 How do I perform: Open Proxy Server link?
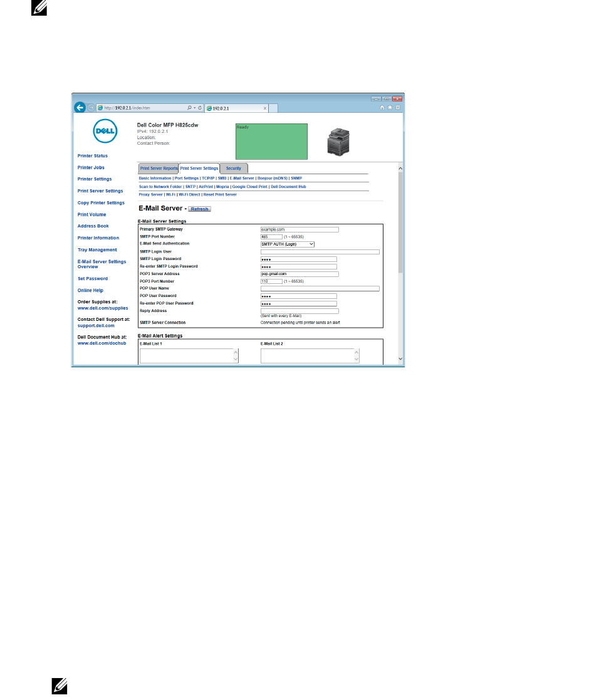pyautogui.click(x=151, y=195)
